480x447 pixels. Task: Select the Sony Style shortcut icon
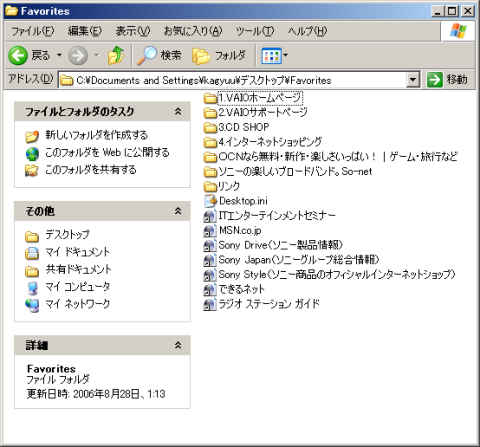(x=210, y=275)
